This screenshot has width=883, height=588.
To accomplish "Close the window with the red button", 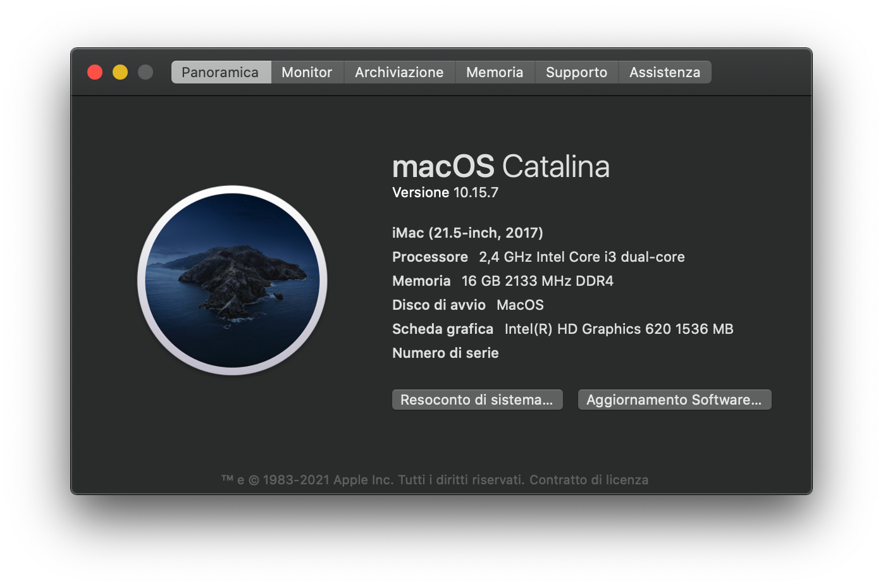I will pyautogui.click(x=95, y=72).
